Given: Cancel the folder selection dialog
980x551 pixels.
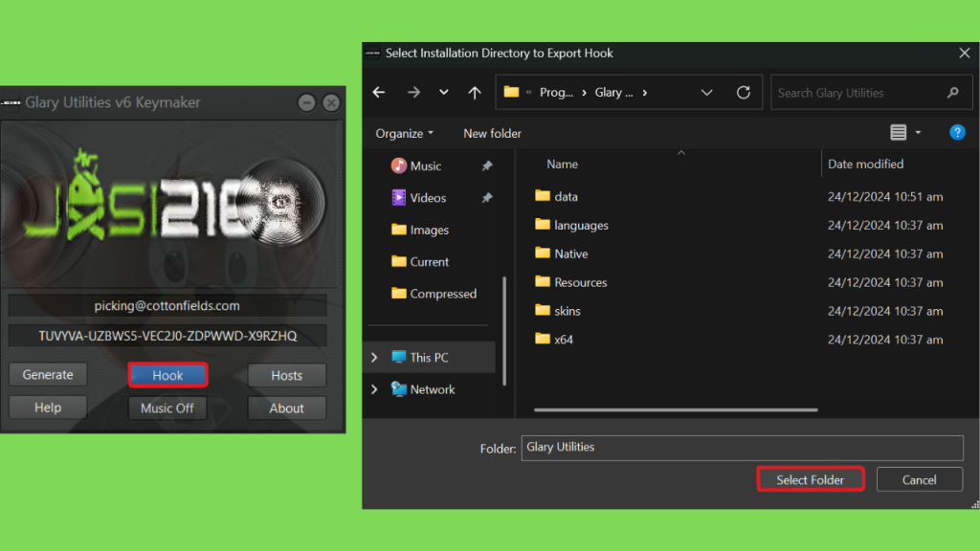Looking at the screenshot, I should (920, 479).
